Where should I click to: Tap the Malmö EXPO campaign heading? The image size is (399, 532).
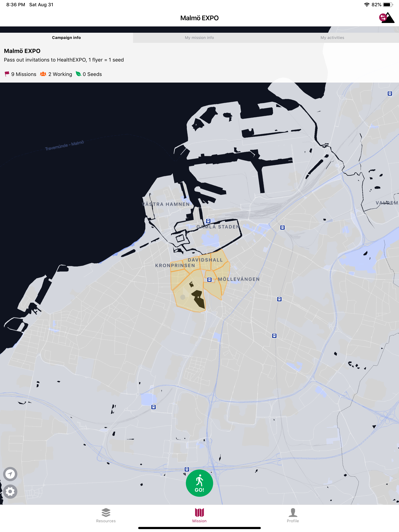pos(22,51)
